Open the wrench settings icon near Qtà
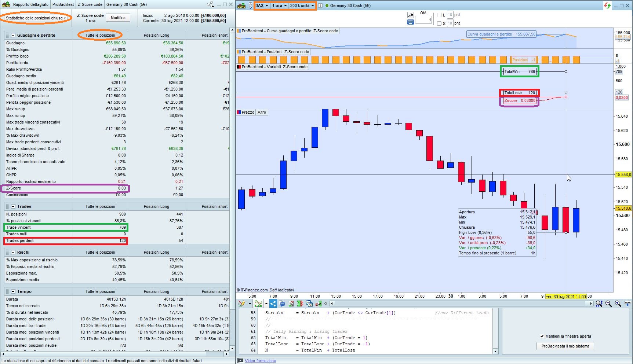The image size is (633, 364). pos(411,15)
